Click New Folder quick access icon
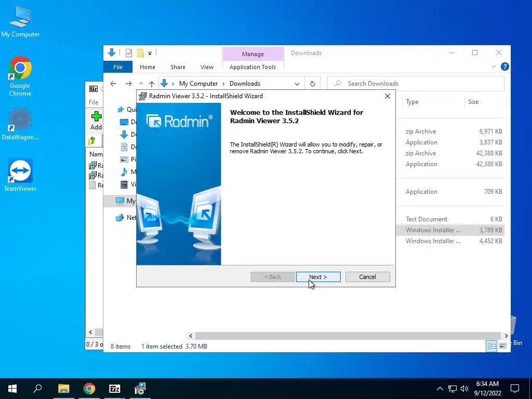The height and width of the screenshot is (399, 532). (x=140, y=53)
